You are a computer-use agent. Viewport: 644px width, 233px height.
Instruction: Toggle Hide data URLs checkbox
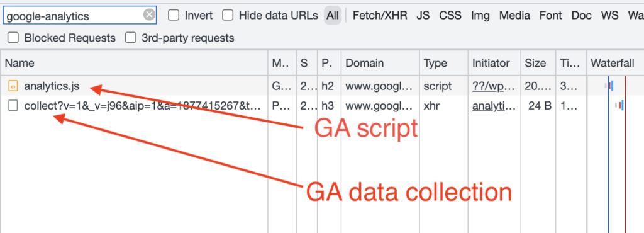tap(228, 16)
